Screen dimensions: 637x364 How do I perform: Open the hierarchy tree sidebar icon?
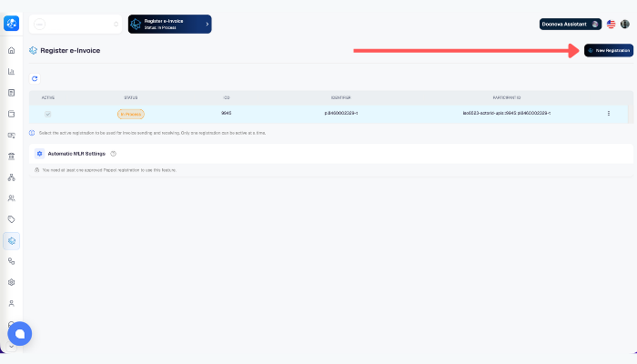coord(11,177)
